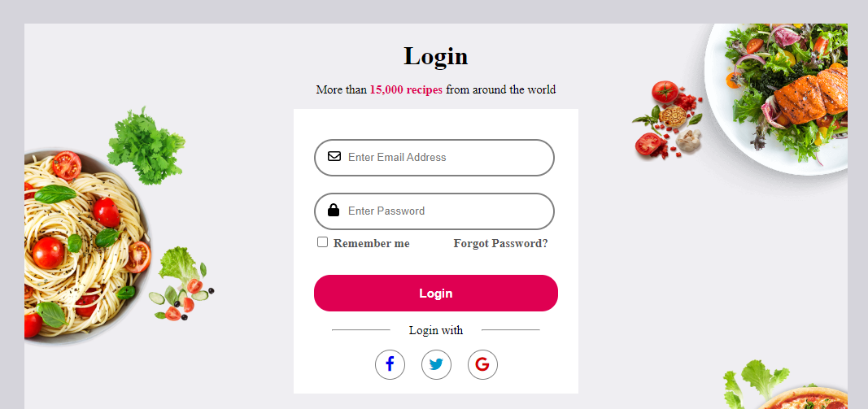Image resolution: width=868 pixels, height=409 pixels.
Task: Select the large Login heading
Action: (x=436, y=56)
